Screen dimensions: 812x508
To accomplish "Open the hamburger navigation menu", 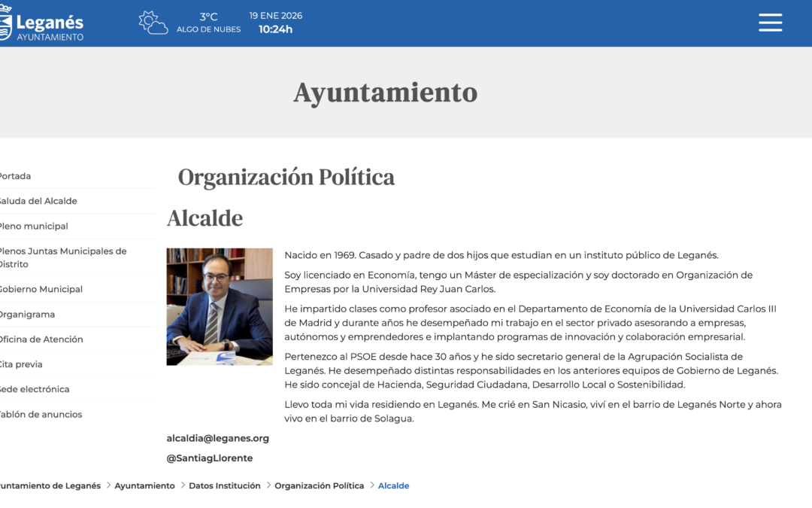I will [x=770, y=22].
